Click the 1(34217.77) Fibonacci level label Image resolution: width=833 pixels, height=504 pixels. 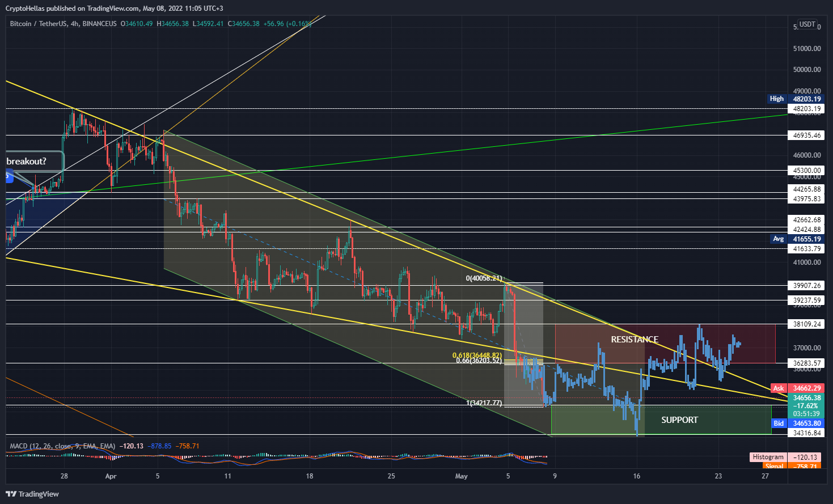484,403
